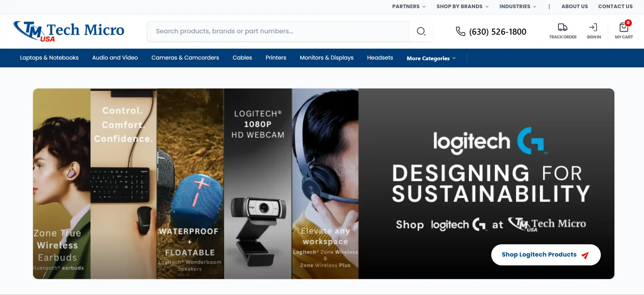Image resolution: width=644 pixels, height=295 pixels.
Task: Click the Zone Wireless headset panel
Action: pyautogui.click(x=325, y=184)
